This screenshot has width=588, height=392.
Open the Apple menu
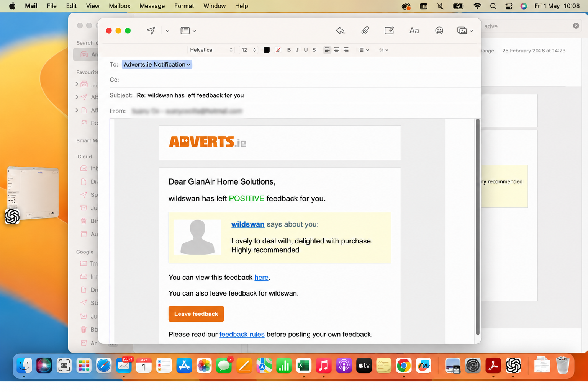pos(12,6)
